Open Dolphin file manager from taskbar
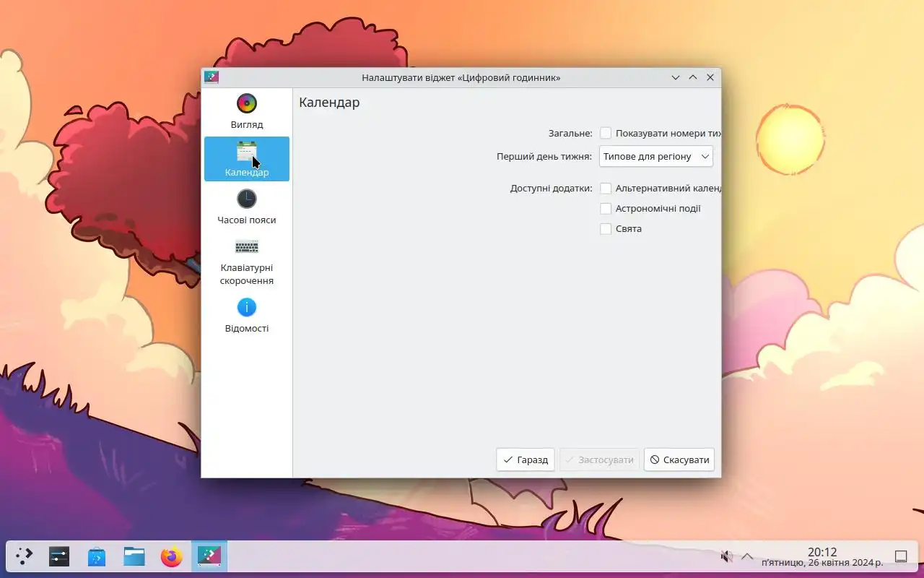 coord(134,556)
